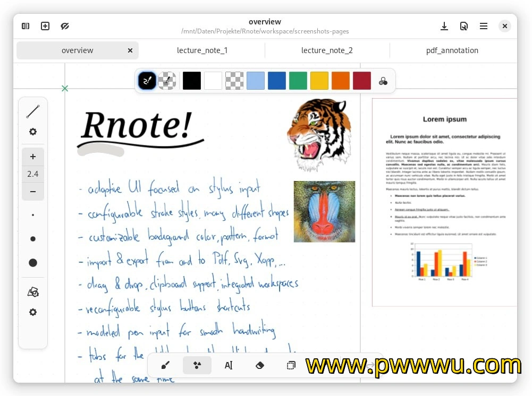Open the line shape type selector

(x=33, y=112)
